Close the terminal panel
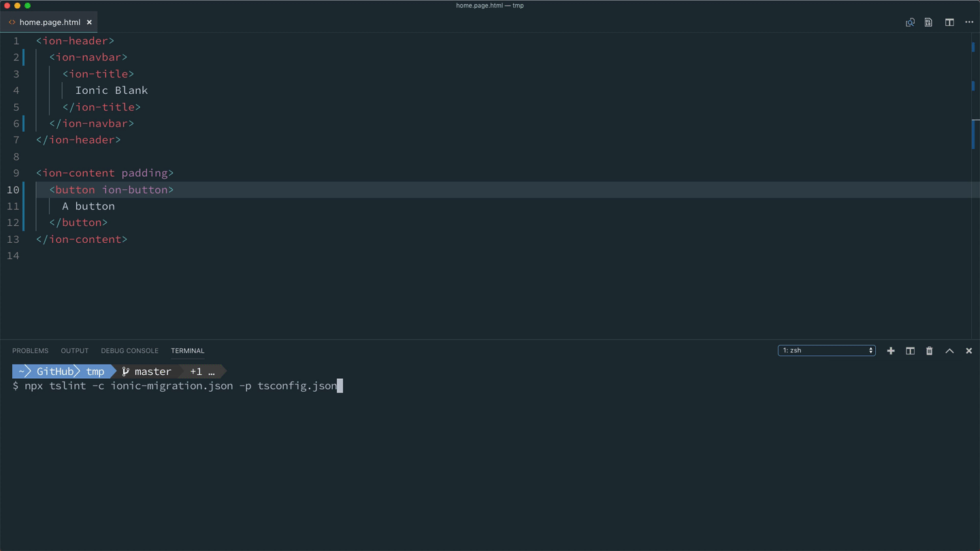The height and width of the screenshot is (551, 980). (969, 351)
